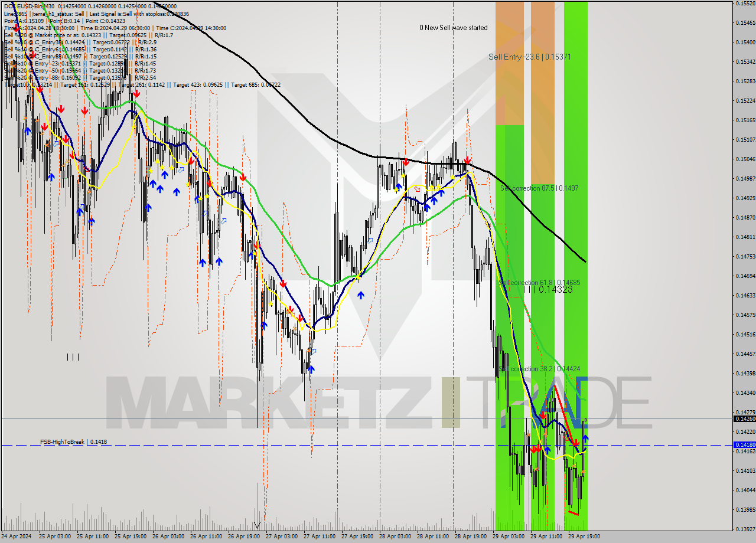Click the blue 0.14180 price level tag
This screenshot has height=543, width=756.
(x=744, y=444)
